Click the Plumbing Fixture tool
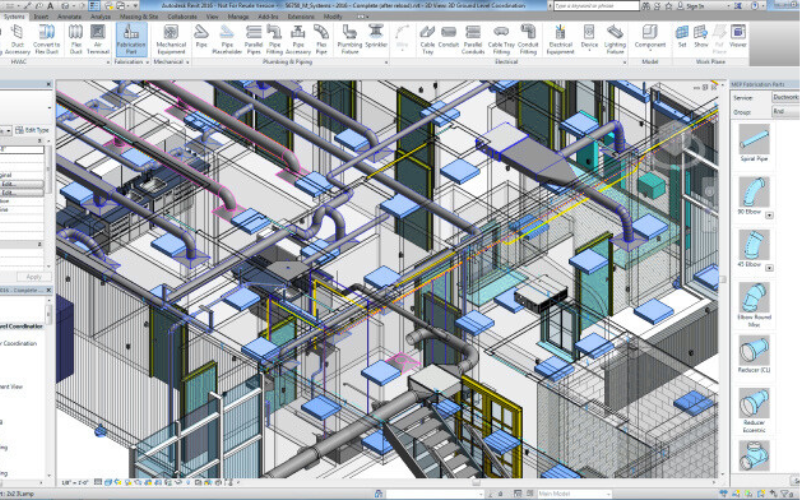This screenshot has height=500, width=800. (347, 42)
